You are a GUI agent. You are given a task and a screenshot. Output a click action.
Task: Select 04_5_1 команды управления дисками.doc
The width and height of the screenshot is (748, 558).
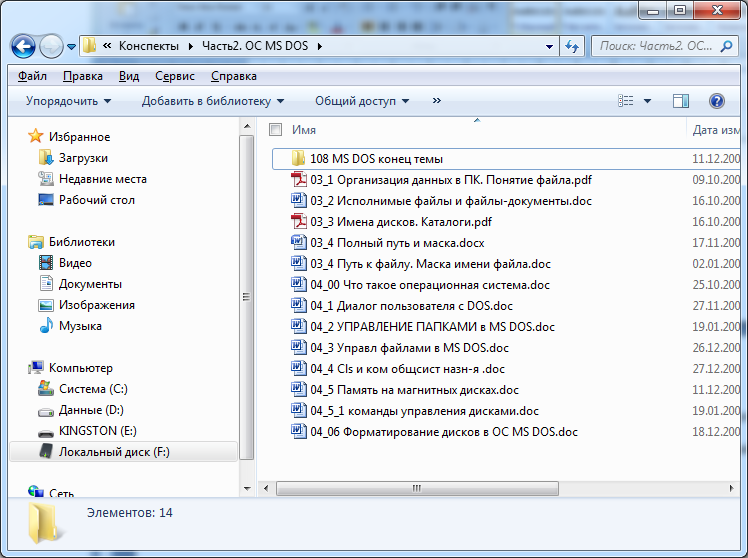click(425, 411)
